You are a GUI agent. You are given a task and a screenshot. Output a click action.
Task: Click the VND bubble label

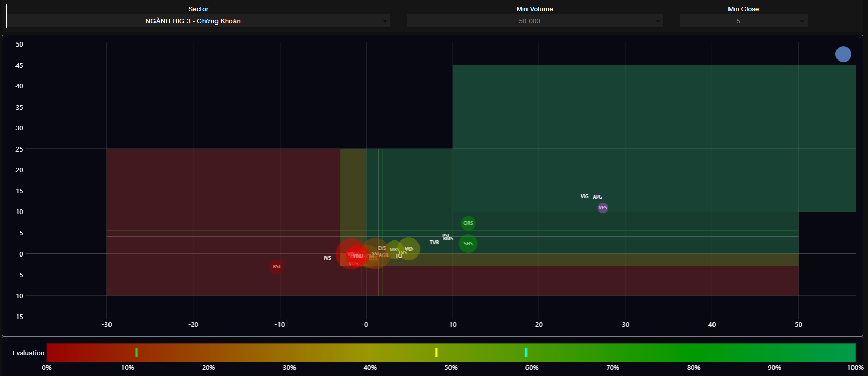(358, 256)
